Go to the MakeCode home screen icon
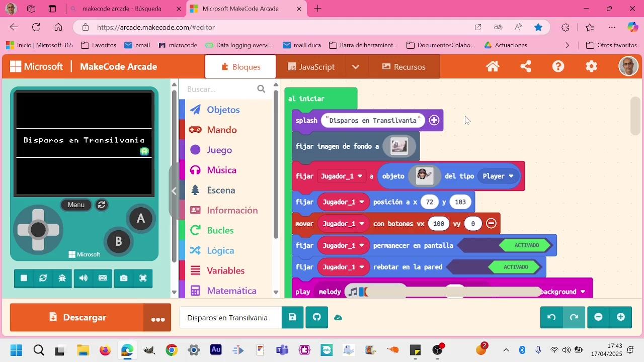 tap(493, 66)
